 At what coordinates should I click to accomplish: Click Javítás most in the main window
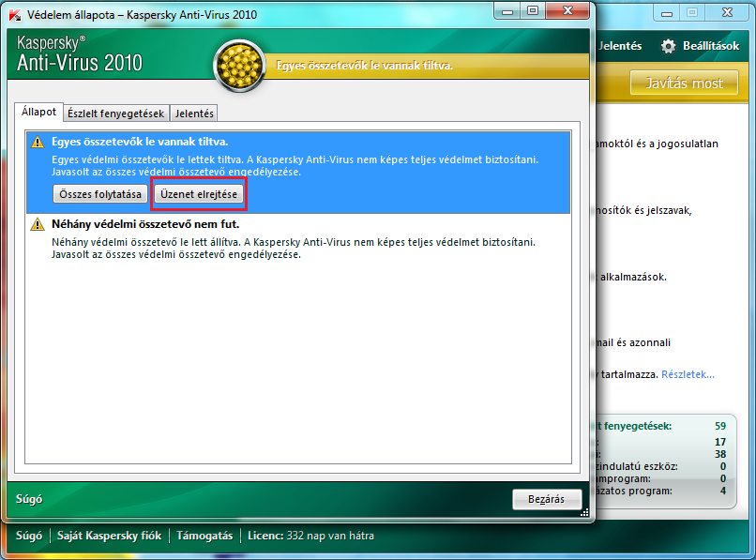point(684,83)
